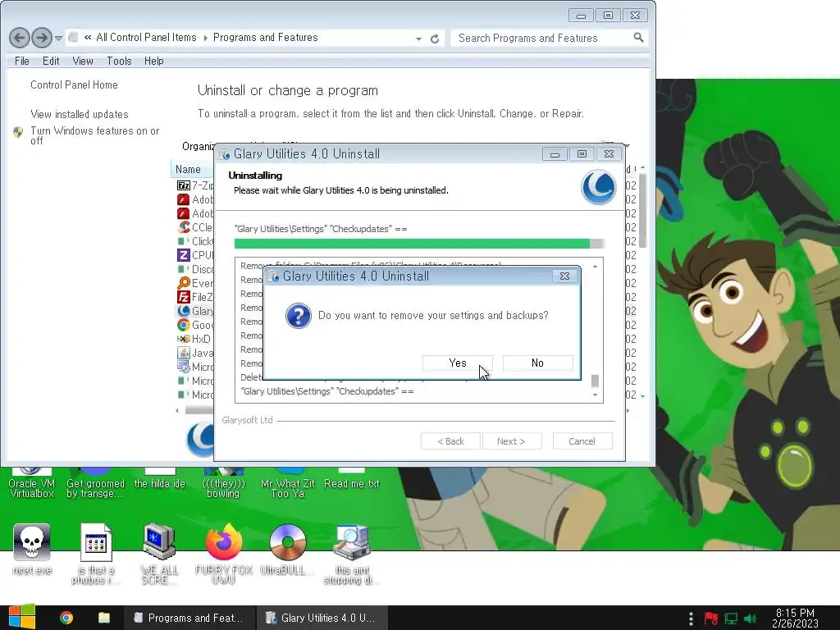Open the 'is that a phobos' desktop file
Screen dimensions: 840x630
[x=96, y=554]
